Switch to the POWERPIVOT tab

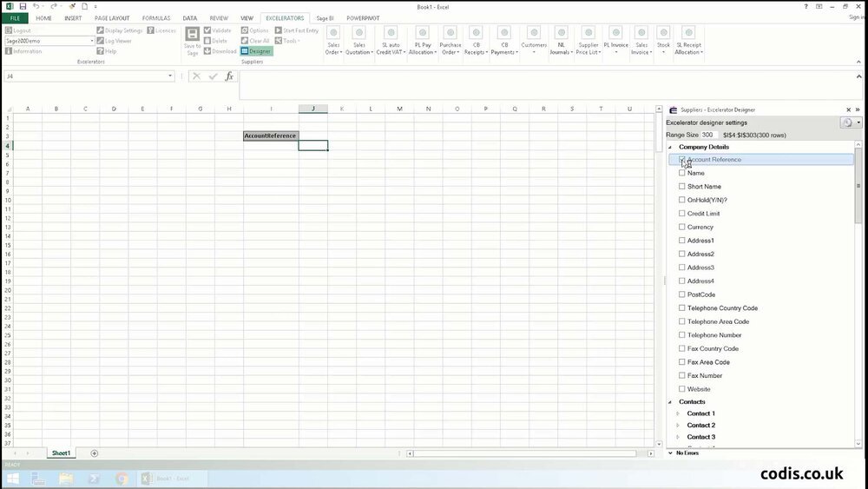point(363,18)
